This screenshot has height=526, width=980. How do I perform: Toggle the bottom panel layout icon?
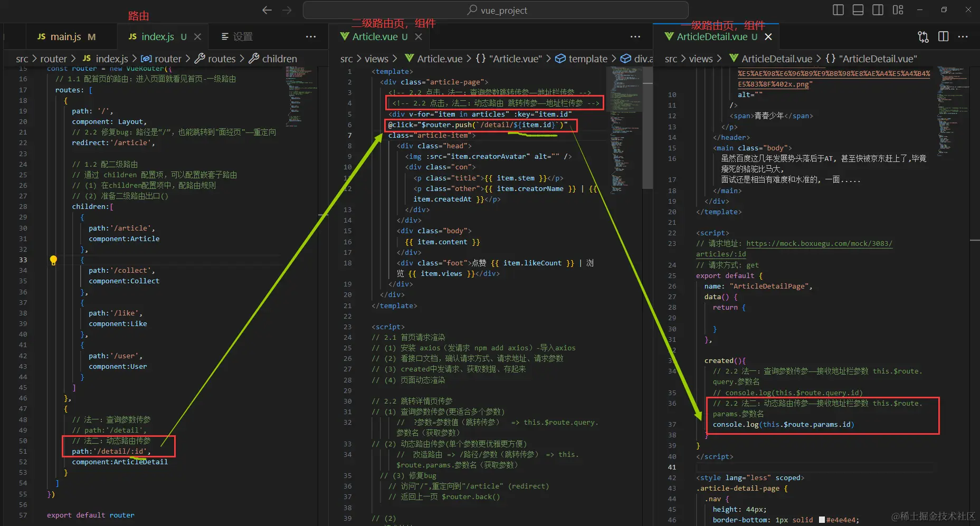tap(858, 10)
